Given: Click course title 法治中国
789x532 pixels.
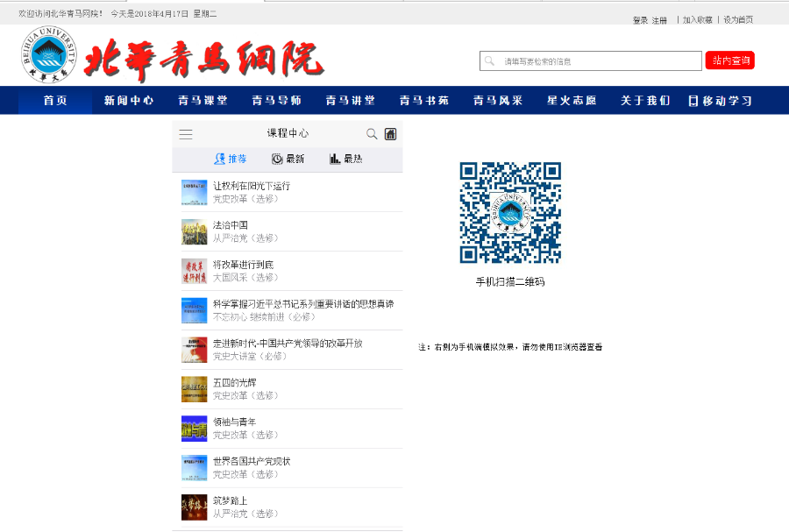Looking at the screenshot, I should pyautogui.click(x=230, y=225).
